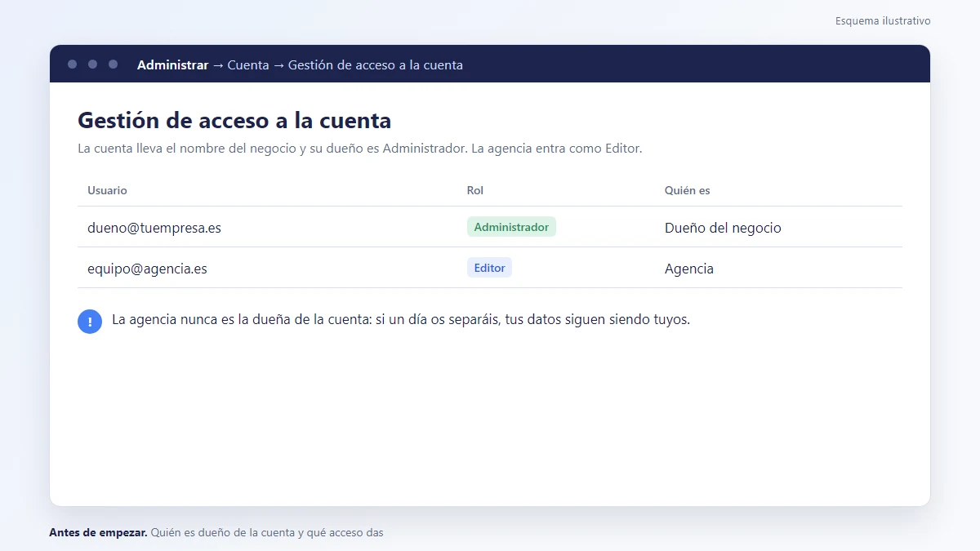Click the blue exclamation info icon
980x551 pixels.
90,322
